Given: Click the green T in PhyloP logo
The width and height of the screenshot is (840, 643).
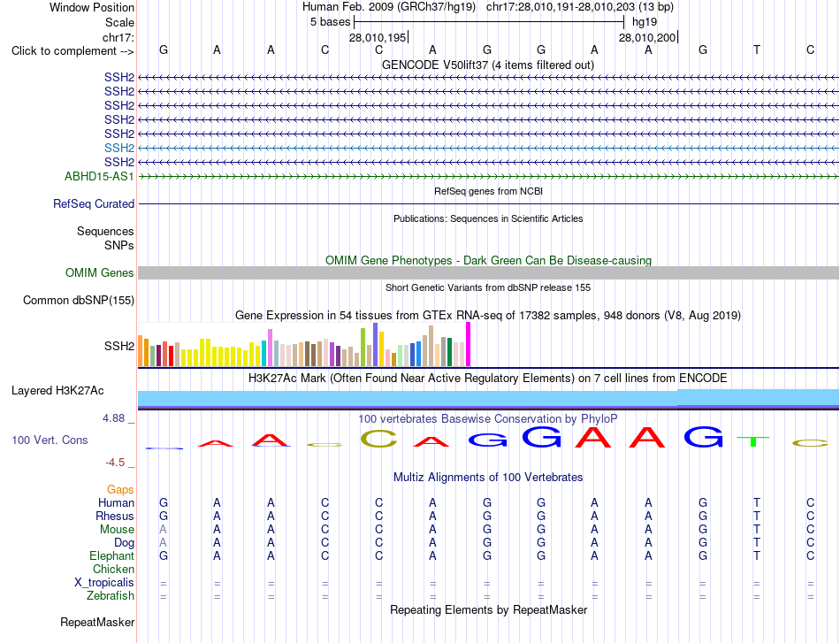Looking at the screenshot, I should tap(753, 441).
